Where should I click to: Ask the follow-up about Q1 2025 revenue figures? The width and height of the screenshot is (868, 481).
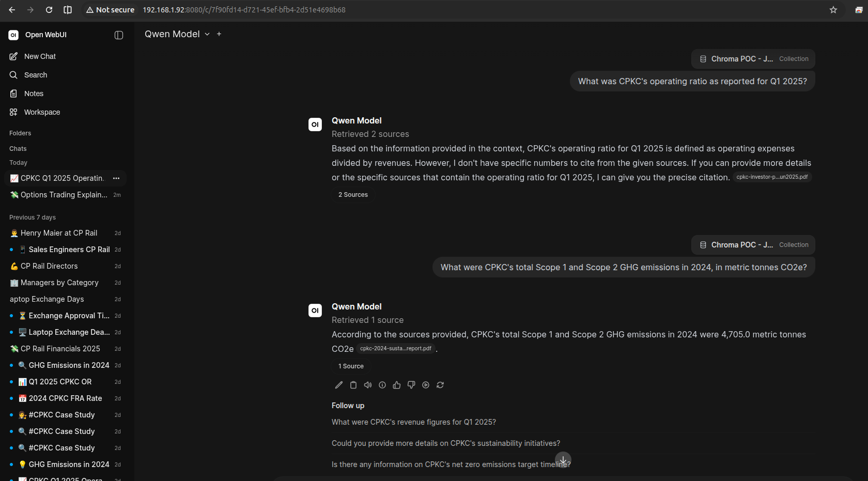[x=414, y=422]
